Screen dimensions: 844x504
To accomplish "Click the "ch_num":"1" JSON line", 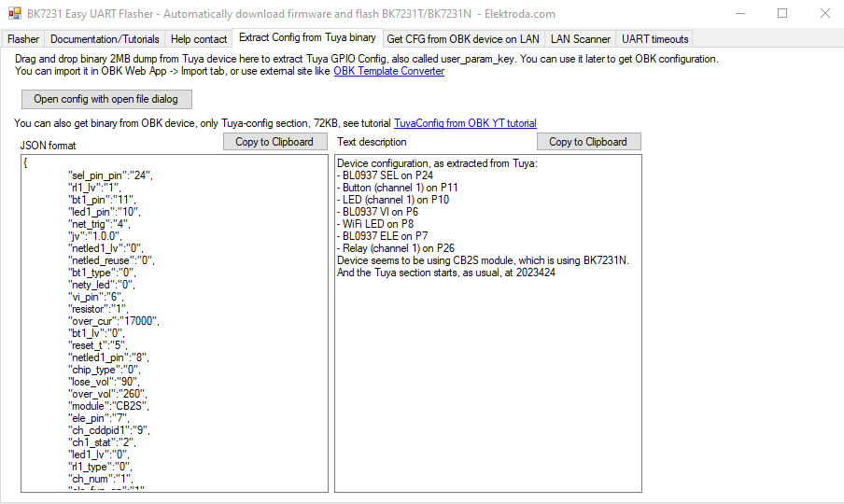I will tap(100, 479).
